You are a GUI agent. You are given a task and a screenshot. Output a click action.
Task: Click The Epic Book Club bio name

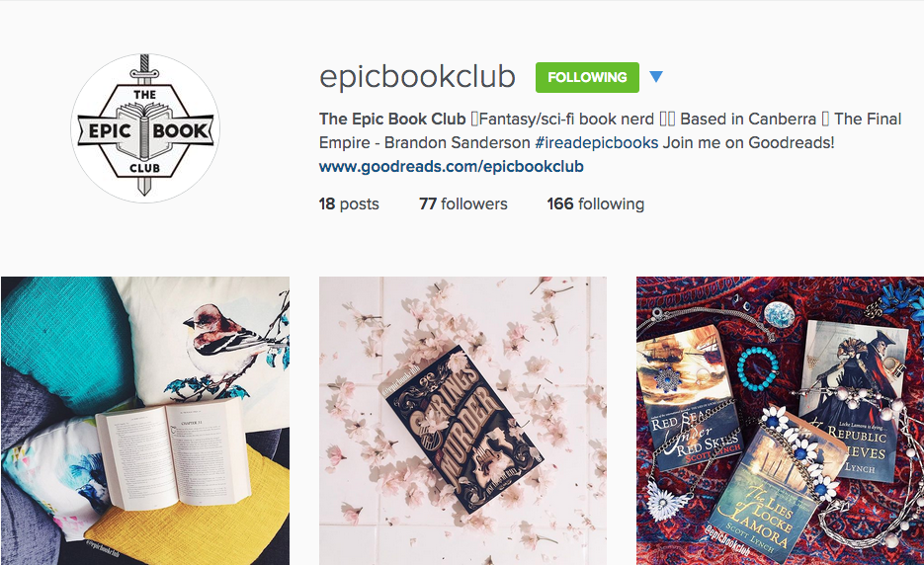(x=392, y=119)
